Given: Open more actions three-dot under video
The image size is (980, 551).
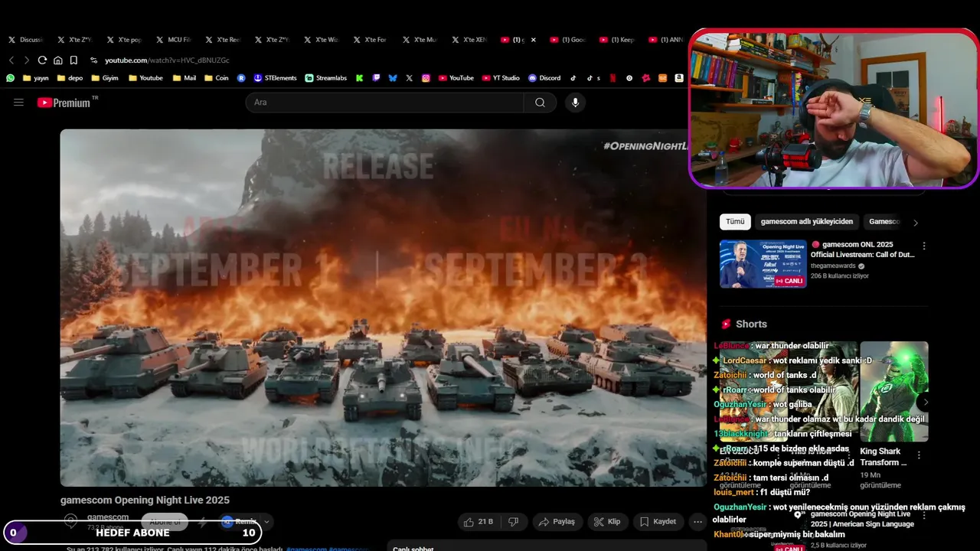Looking at the screenshot, I should click(697, 522).
